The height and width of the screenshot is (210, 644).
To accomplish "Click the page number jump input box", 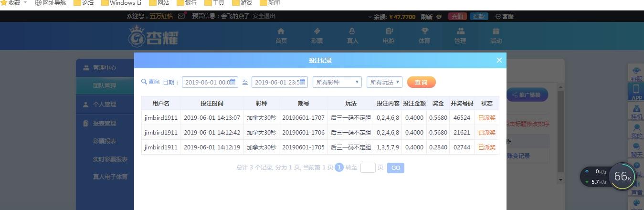I will 368,168.
